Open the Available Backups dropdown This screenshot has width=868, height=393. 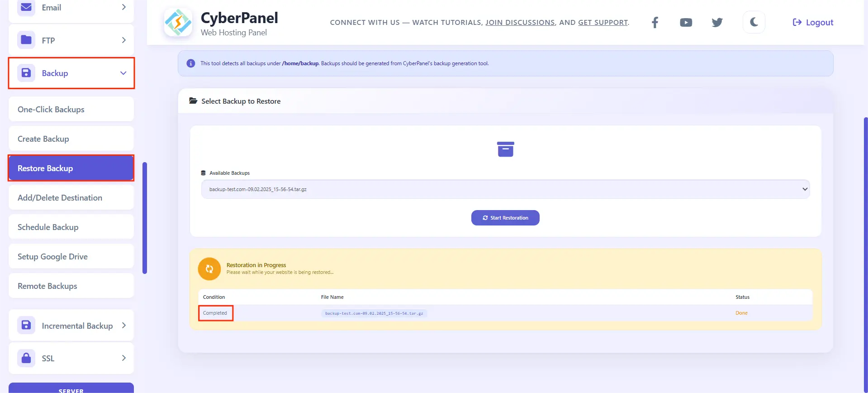coord(505,189)
